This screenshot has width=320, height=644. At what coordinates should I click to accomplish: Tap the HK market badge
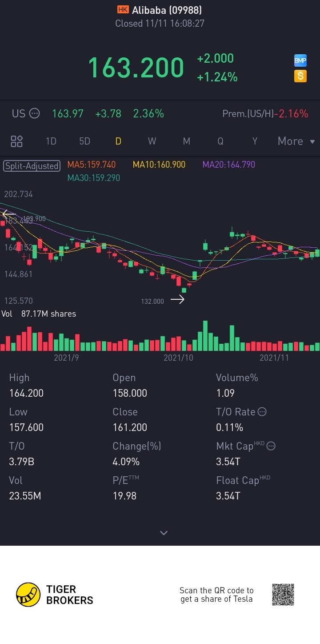tap(123, 9)
